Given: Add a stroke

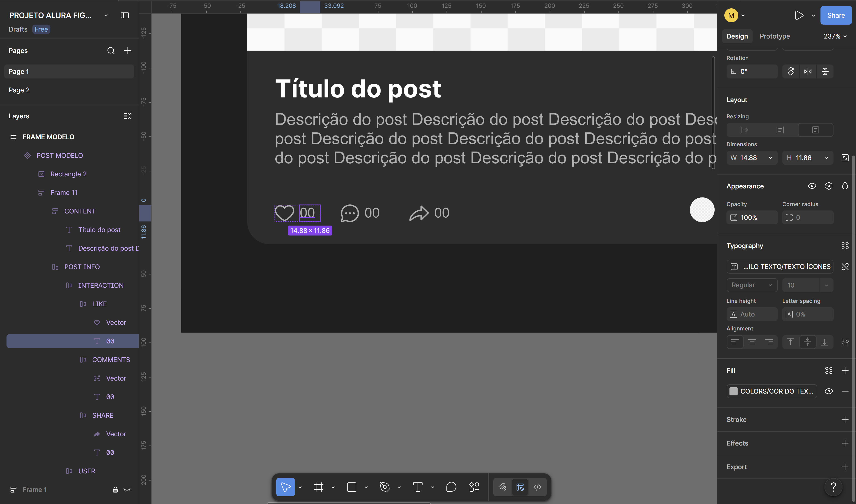Looking at the screenshot, I should [845, 420].
